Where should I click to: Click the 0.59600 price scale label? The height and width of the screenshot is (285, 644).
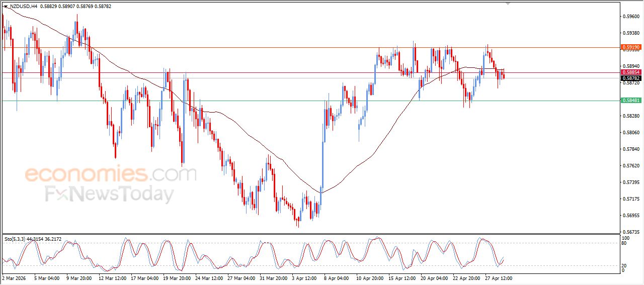point(630,16)
